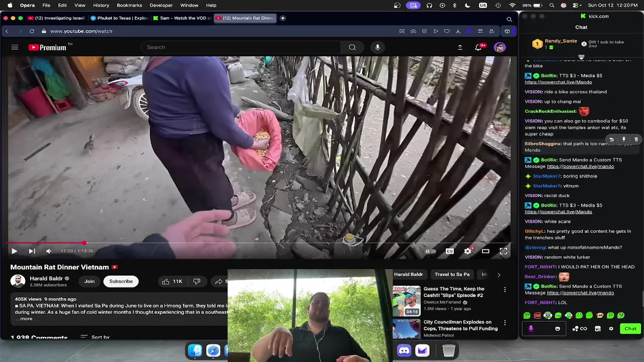Send message with green Chat button
This screenshot has width=644, height=362.
(630, 329)
